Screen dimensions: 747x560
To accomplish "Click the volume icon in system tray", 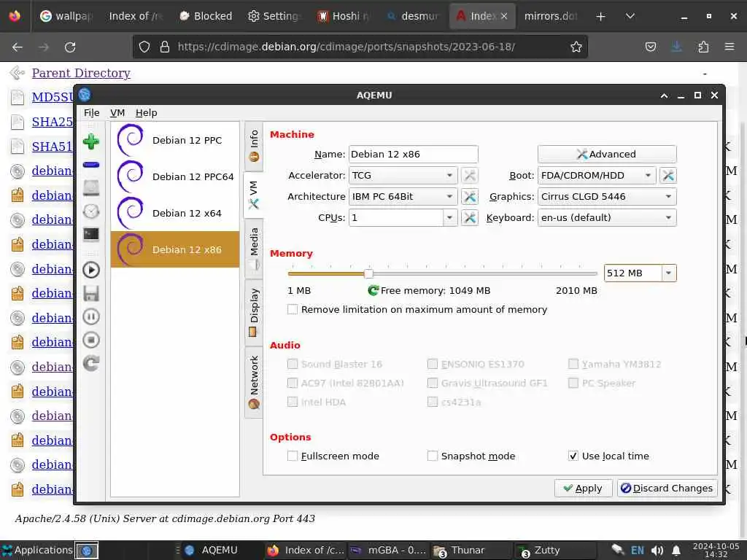I will point(657,551).
